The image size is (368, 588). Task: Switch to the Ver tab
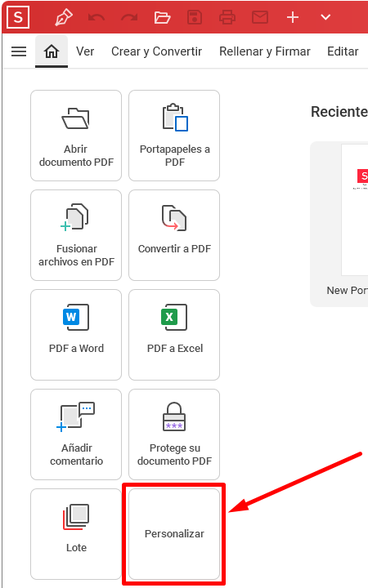[85, 51]
